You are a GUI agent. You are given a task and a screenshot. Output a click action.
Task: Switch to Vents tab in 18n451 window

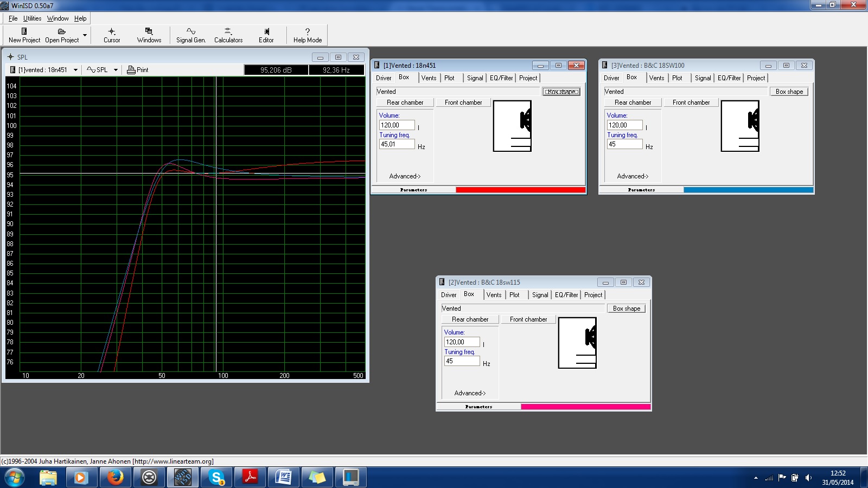(429, 78)
